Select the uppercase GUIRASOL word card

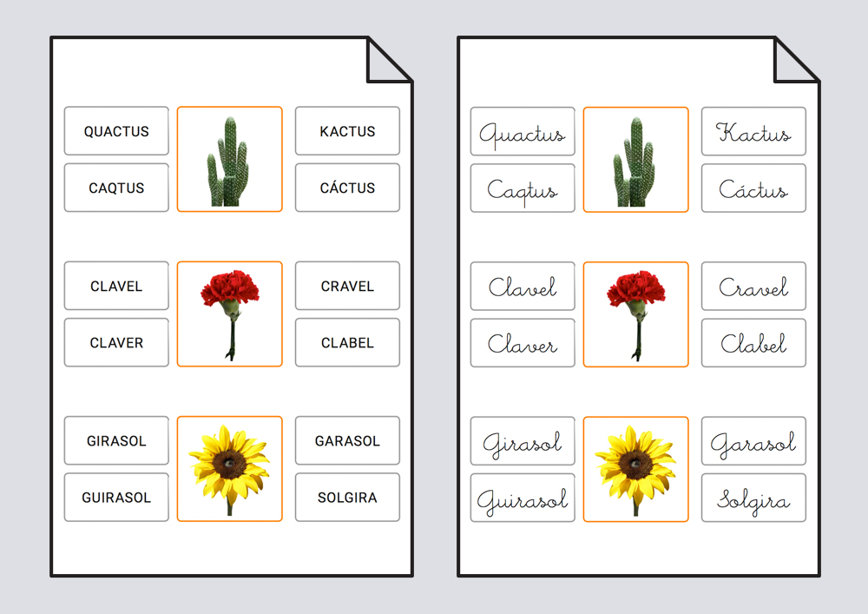coord(116,498)
